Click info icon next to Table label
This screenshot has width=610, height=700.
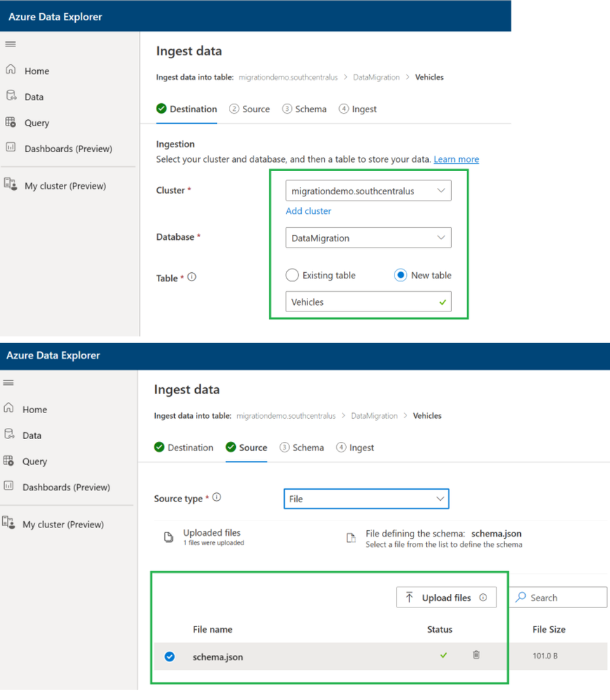tap(192, 277)
